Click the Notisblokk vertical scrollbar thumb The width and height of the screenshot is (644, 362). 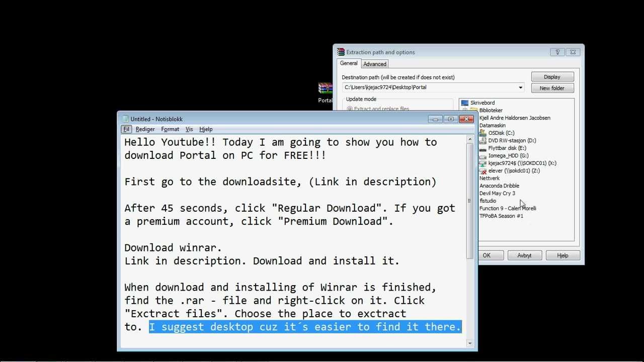[x=470, y=201]
